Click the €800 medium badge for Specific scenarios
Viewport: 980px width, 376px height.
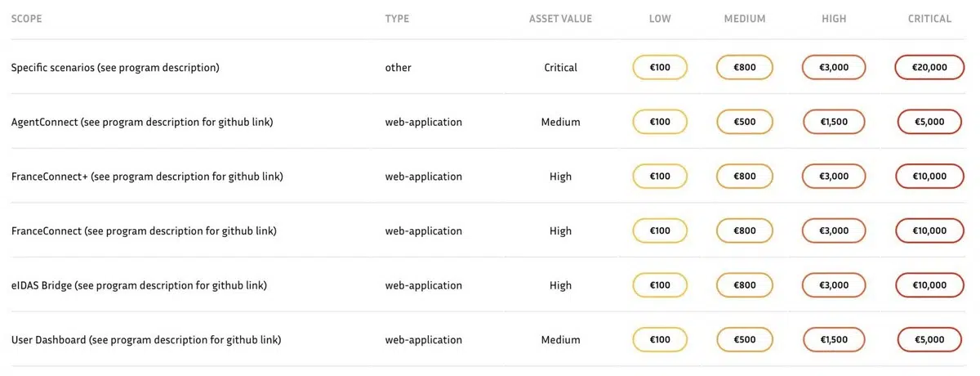[x=744, y=68]
